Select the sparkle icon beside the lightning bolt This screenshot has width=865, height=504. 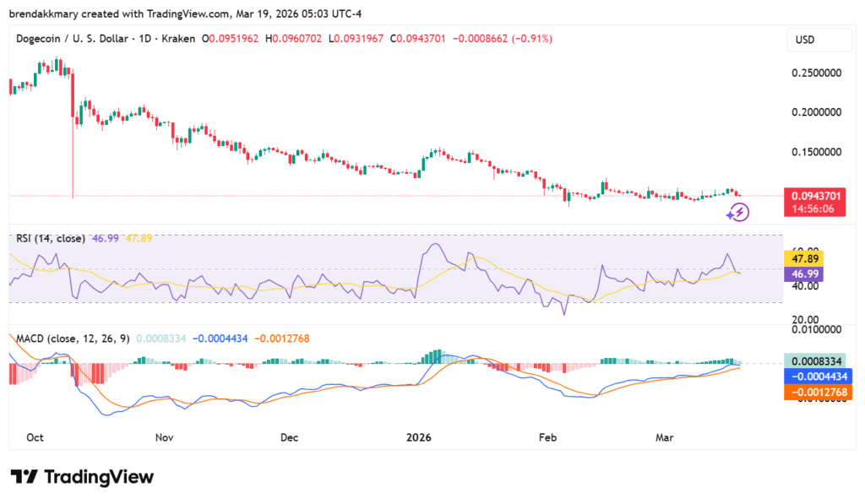click(728, 217)
